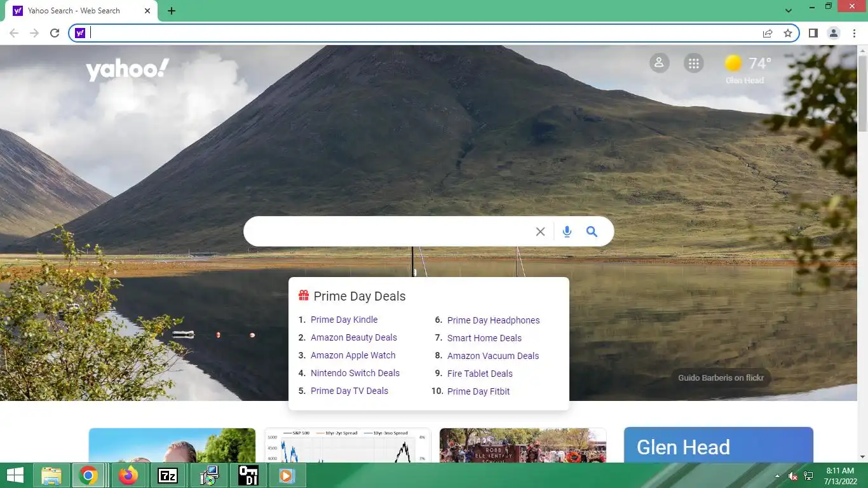Screen dimensions: 868x488
Task: Open the Yahoo apps grid icon
Action: coord(694,63)
